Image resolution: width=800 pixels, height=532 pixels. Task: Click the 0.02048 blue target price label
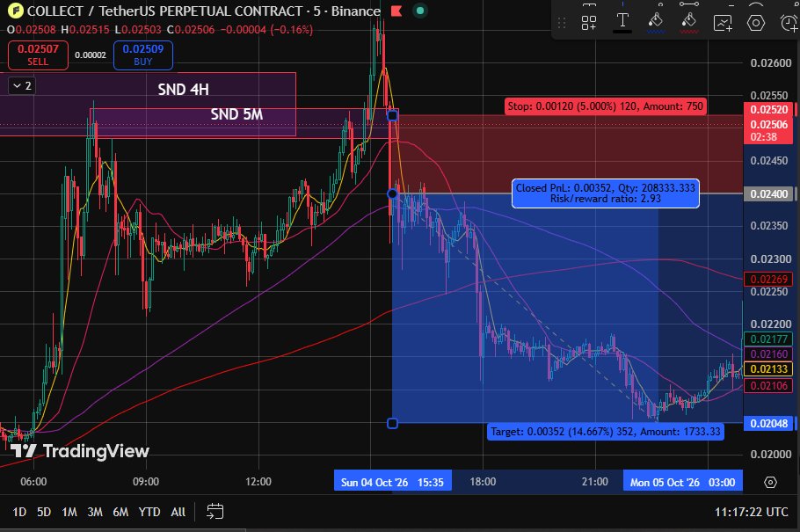click(768, 423)
